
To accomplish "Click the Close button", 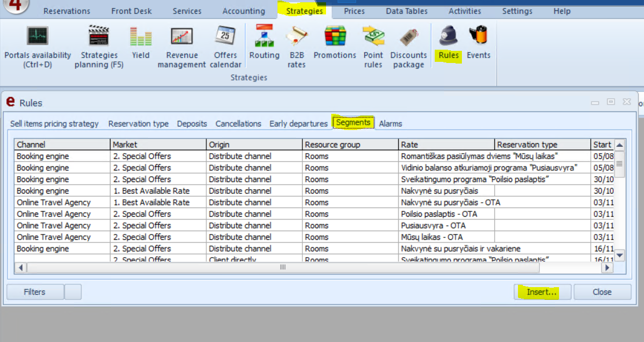I will [x=602, y=292].
